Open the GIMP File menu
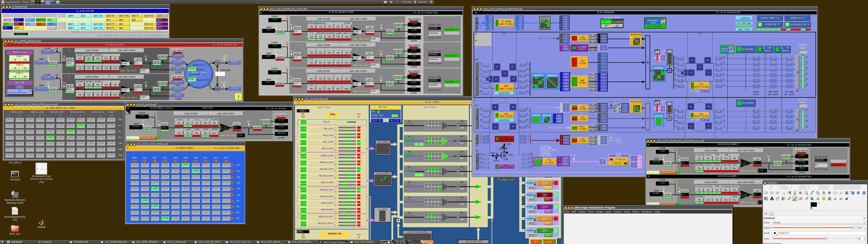The image size is (868, 244). pos(567,212)
